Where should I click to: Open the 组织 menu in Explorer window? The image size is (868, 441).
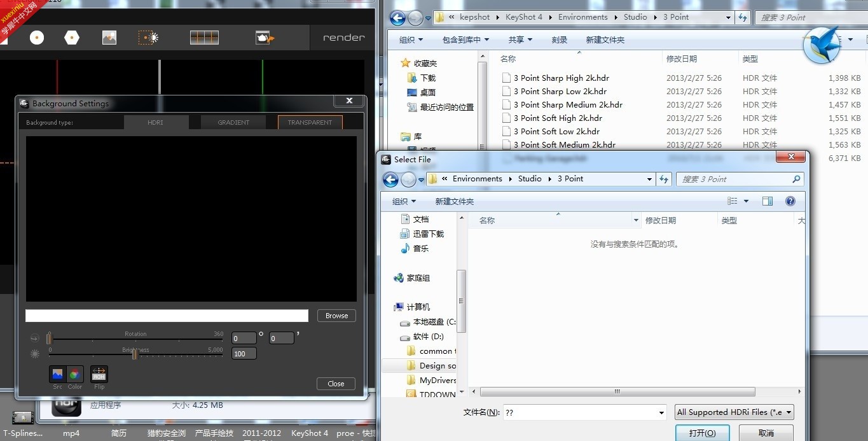click(x=411, y=39)
